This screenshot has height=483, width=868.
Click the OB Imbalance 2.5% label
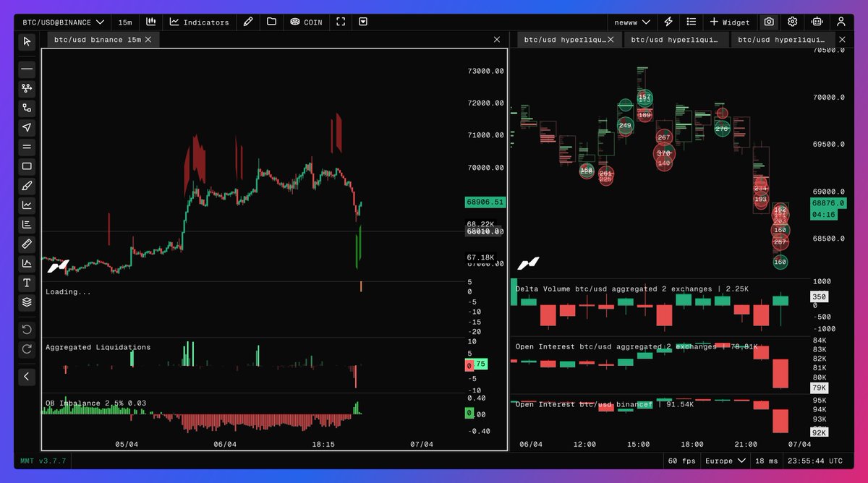(95, 403)
